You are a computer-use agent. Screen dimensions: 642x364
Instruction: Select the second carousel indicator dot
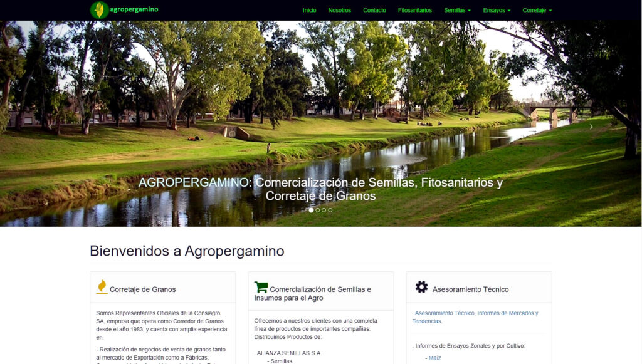tap(317, 211)
